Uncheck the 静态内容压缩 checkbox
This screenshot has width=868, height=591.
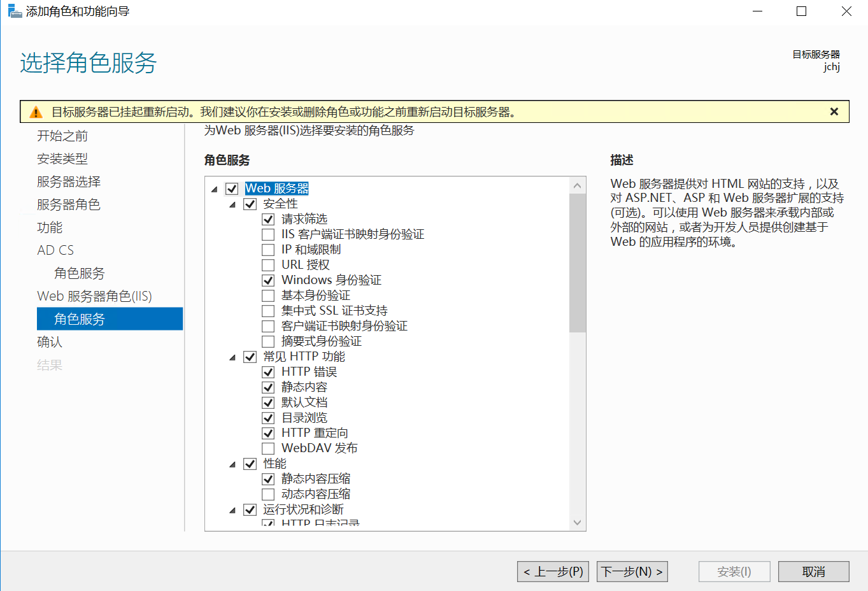point(268,479)
